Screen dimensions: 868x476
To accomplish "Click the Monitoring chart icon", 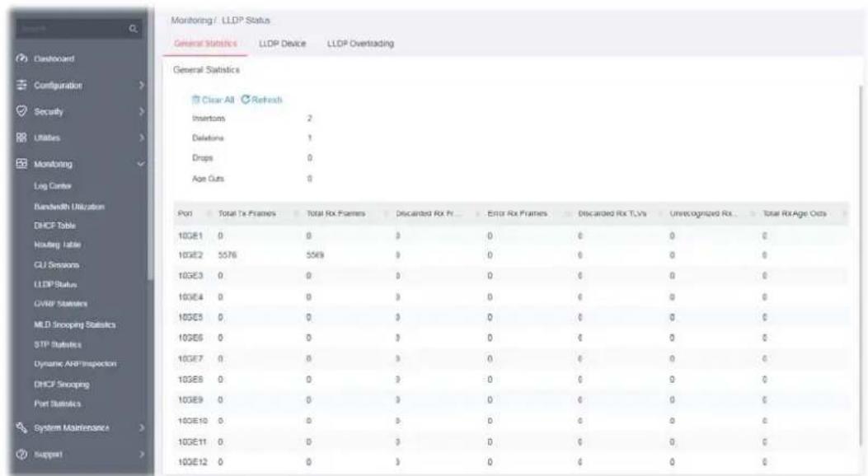I will tap(22, 164).
